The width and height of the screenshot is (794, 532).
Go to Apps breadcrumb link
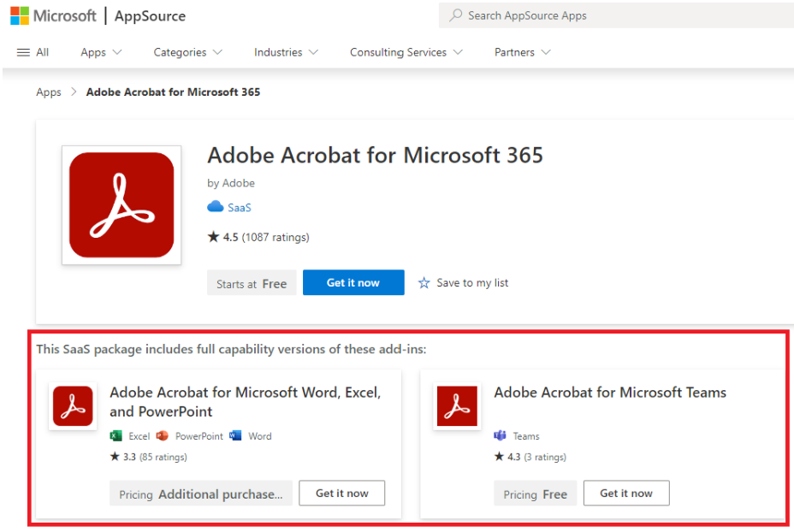[49, 92]
